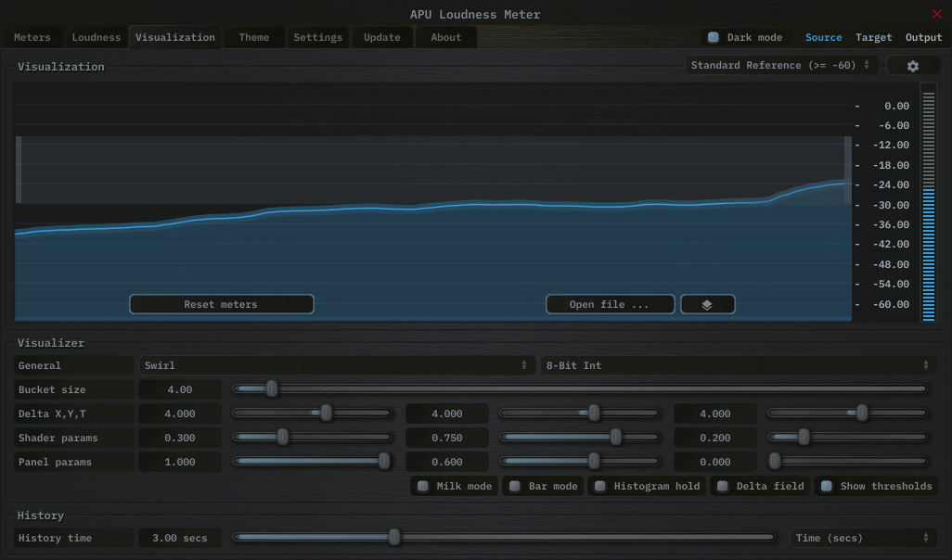Open the 8-Bit Int format dropdown
952x560 pixels.
click(738, 365)
